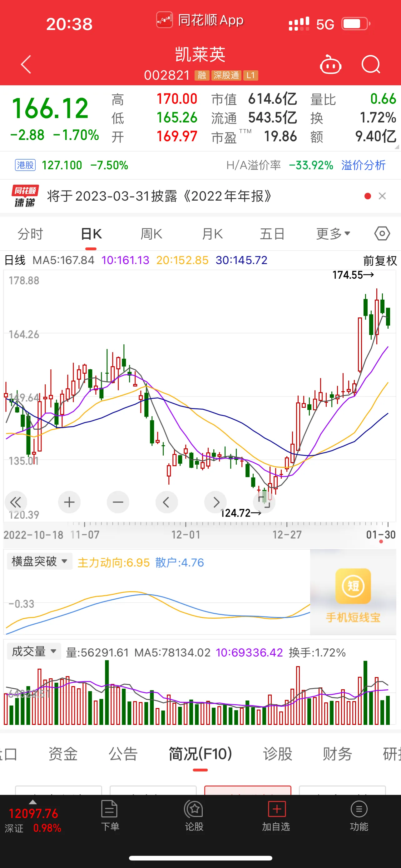Move chart right with next arrow
401x868 pixels.
215,502
